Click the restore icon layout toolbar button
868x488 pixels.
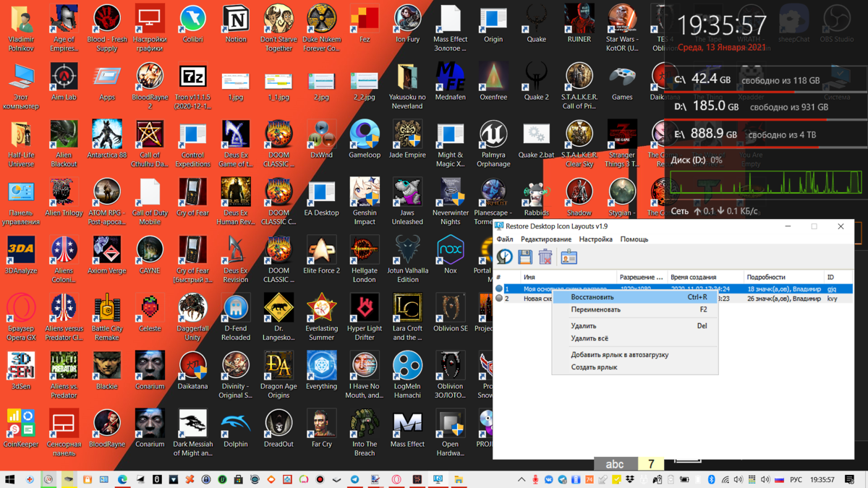pos(505,257)
